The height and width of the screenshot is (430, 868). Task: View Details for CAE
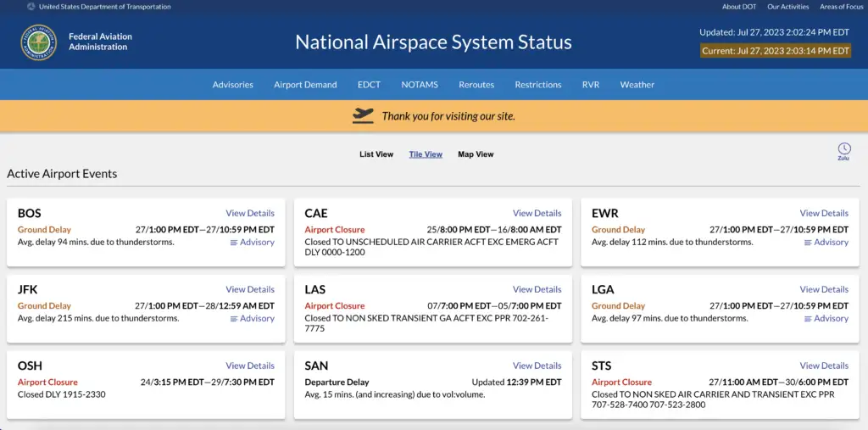click(537, 214)
